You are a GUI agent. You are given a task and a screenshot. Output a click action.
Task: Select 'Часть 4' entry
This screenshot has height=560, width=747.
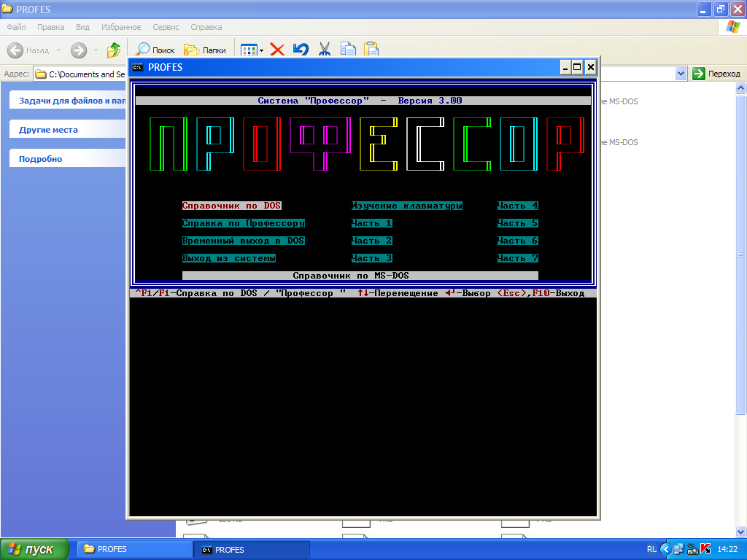[518, 206]
